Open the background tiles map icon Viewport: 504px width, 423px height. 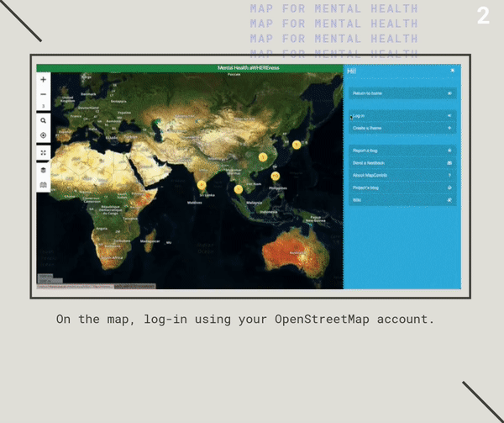(44, 185)
